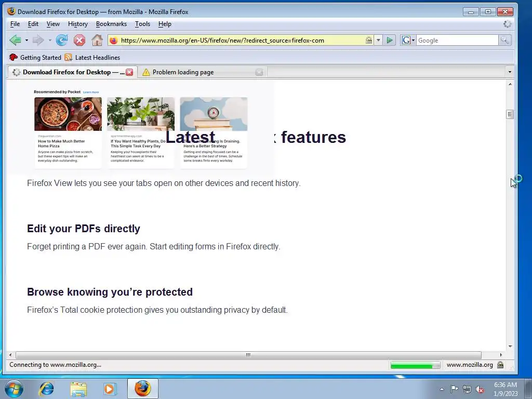532x399 pixels.
Task: Go to the Home page
Action: coord(97,41)
